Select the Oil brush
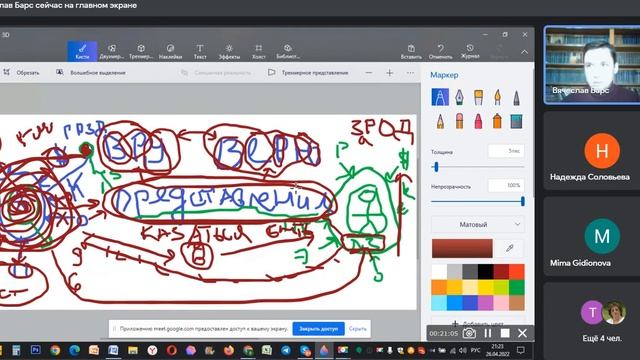 click(x=478, y=97)
